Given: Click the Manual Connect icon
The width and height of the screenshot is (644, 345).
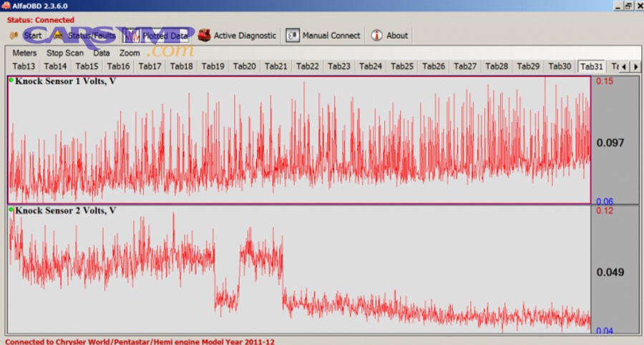Looking at the screenshot, I should (x=293, y=35).
